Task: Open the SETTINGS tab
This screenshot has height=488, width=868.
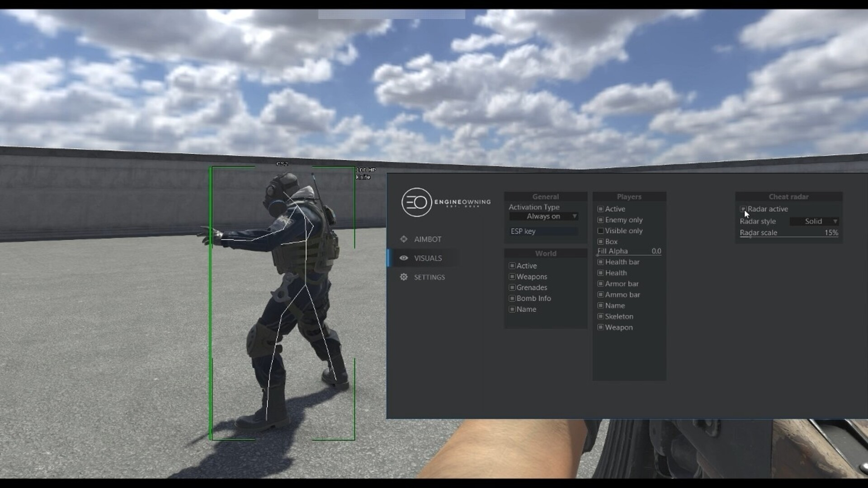Action: coord(429,277)
